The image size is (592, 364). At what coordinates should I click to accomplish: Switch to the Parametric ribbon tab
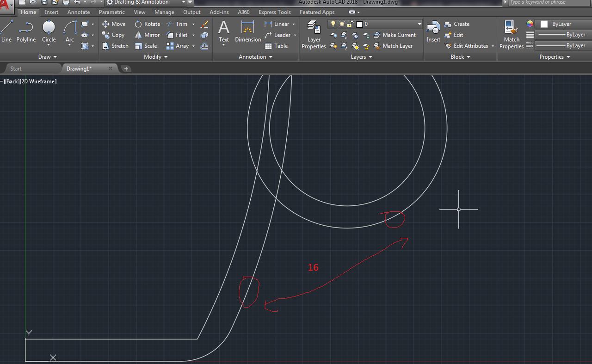tap(111, 12)
